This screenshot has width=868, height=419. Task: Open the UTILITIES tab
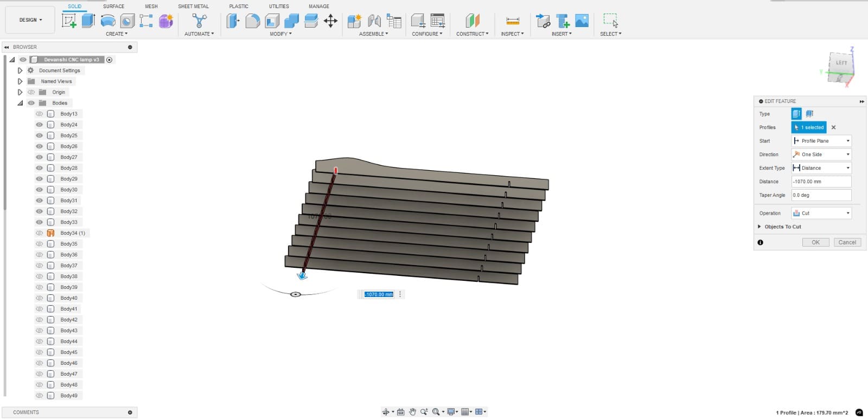279,7
